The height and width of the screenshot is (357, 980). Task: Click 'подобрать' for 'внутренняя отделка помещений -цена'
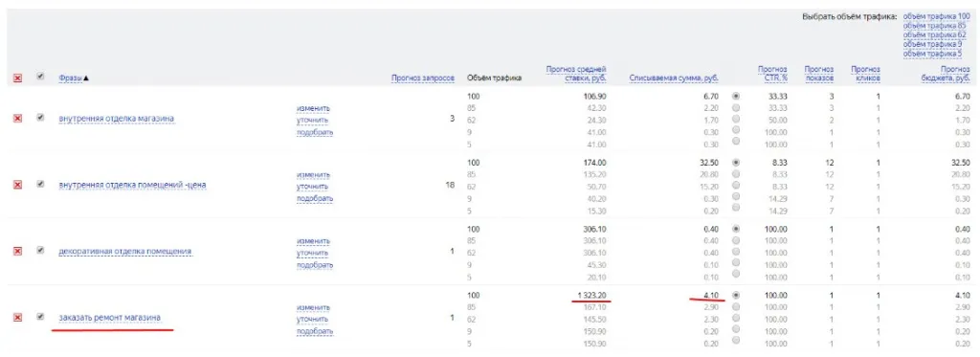[315, 198]
